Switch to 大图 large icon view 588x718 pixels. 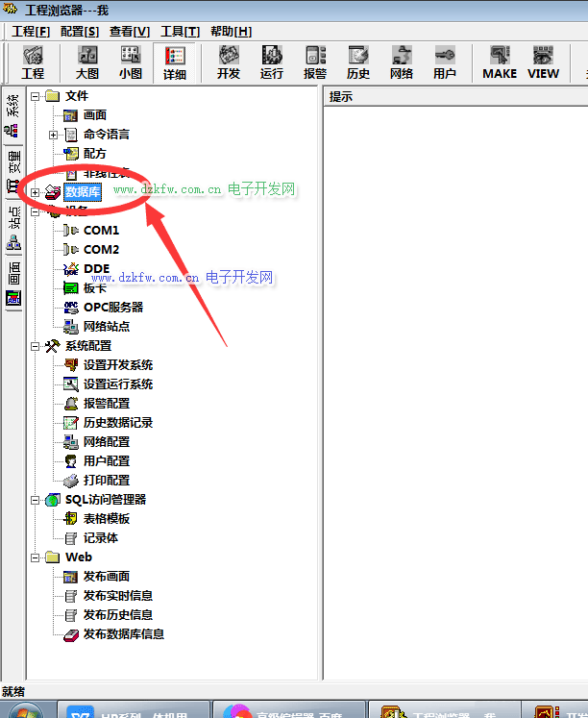coord(86,62)
